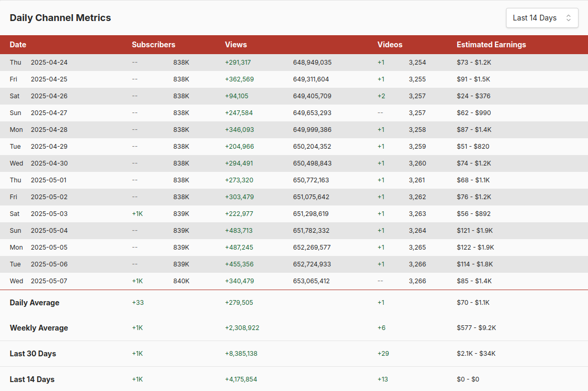Image resolution: width=588 pixels, height=391 pixels.
Task: Click video count 3,257 on Sat 2025-04-26
Action: 417,96
